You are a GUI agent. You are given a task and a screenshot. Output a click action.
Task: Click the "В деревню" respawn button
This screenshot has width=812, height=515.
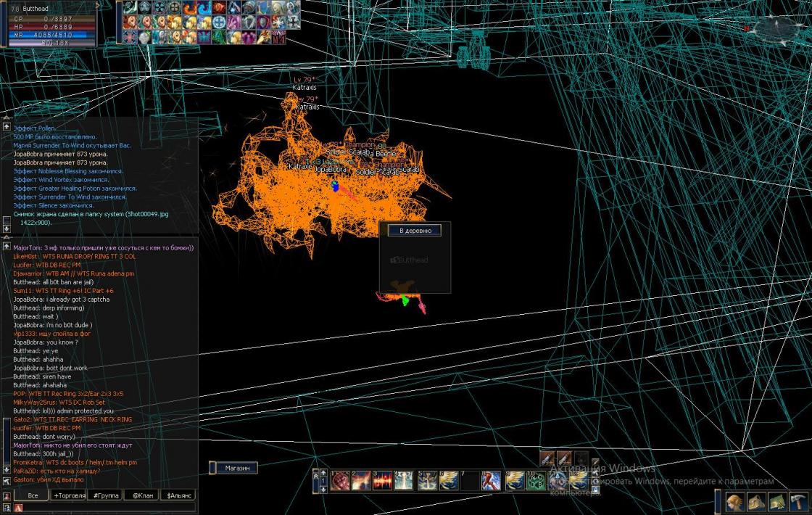pyautogui.click(x=415, y=231)
